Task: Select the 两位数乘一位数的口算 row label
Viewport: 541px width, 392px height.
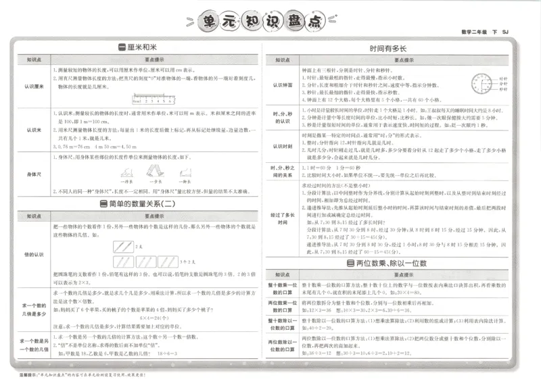Action: click(x=283, y=306)
